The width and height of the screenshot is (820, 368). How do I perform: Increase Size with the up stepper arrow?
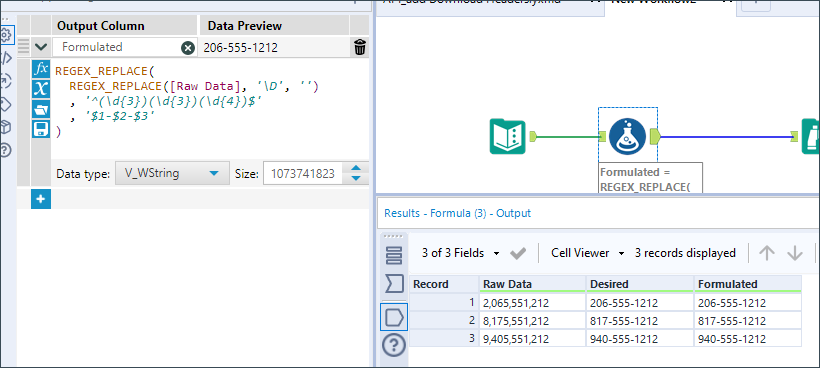pos(356,168)
